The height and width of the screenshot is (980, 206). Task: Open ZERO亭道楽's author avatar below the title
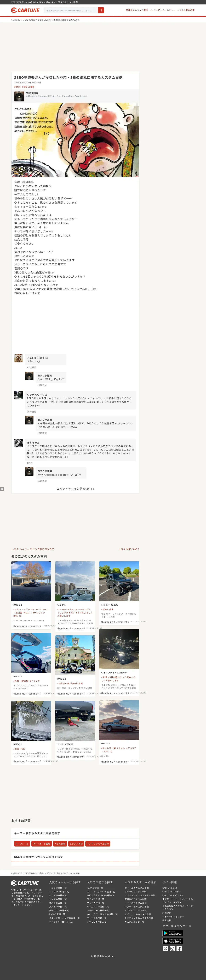tap(19, 96)
